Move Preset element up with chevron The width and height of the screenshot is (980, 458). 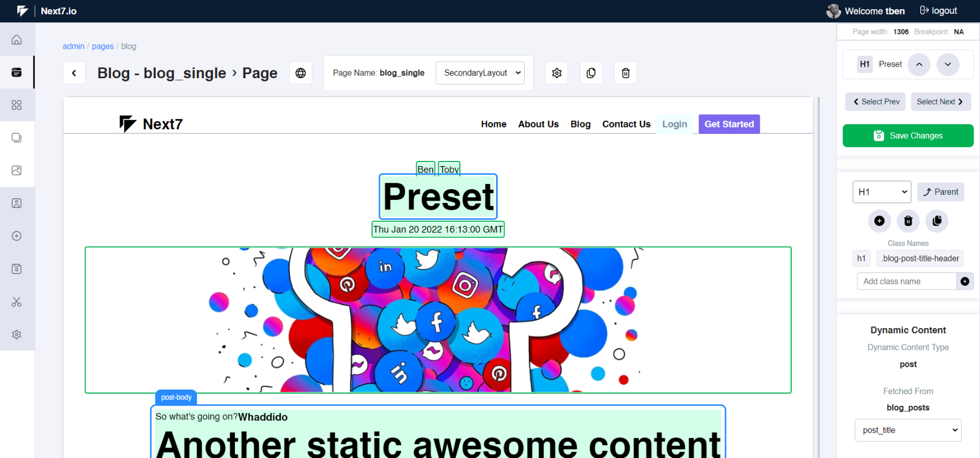click(919, 64)
